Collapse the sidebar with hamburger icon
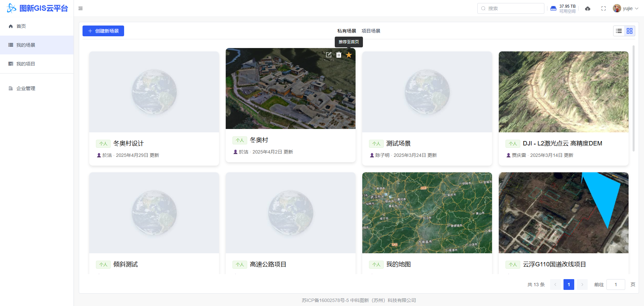The image size is (644, 306). coord(80,8)
